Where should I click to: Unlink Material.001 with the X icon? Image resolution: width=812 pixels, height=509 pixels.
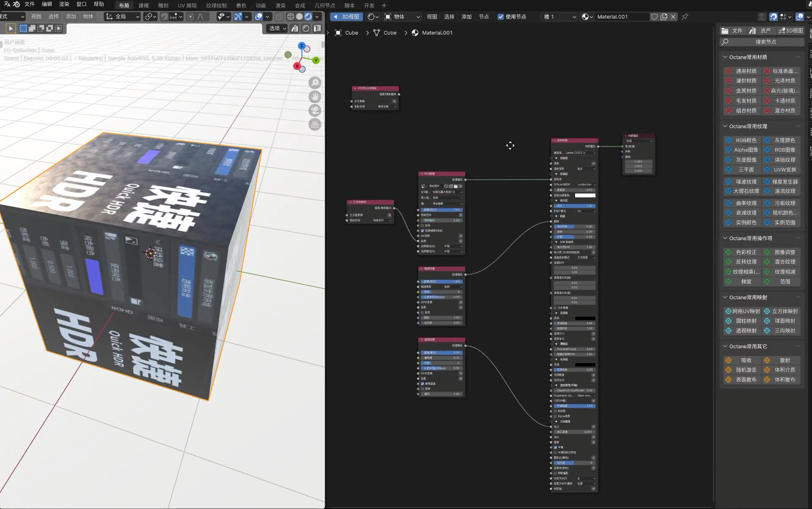pos(673,16)
